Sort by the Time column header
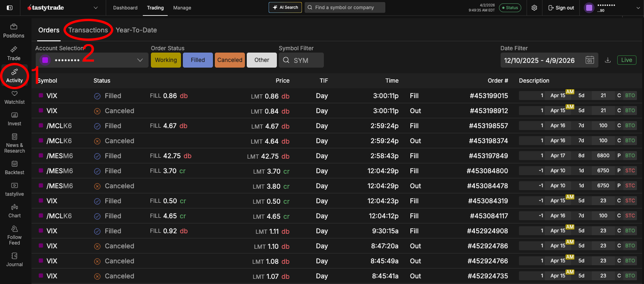The image size is (644, 284). 392,81
